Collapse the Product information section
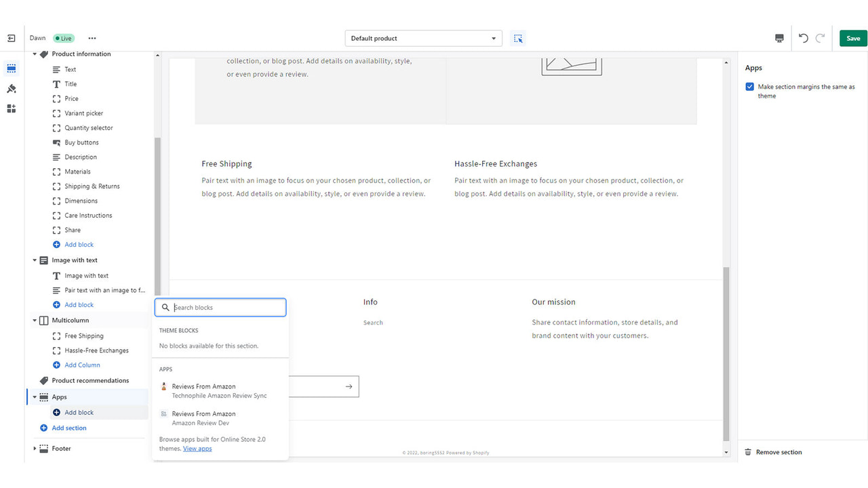The width and height of the screenshot is (868, 488). coord(34,54)
